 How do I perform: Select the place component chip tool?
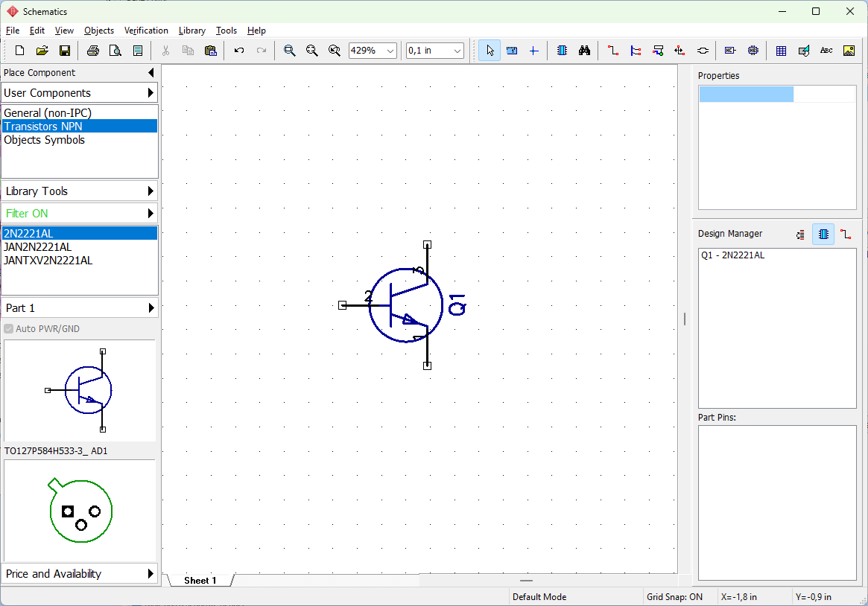click(562, 51)
